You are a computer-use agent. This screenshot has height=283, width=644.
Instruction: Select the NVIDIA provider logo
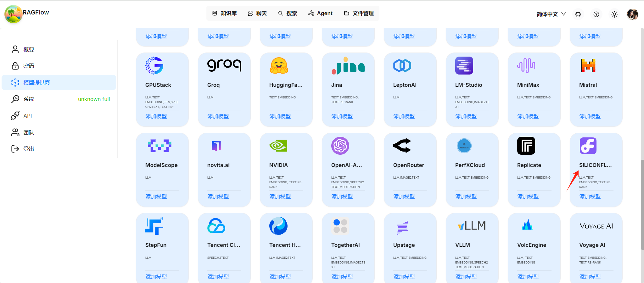279,146
